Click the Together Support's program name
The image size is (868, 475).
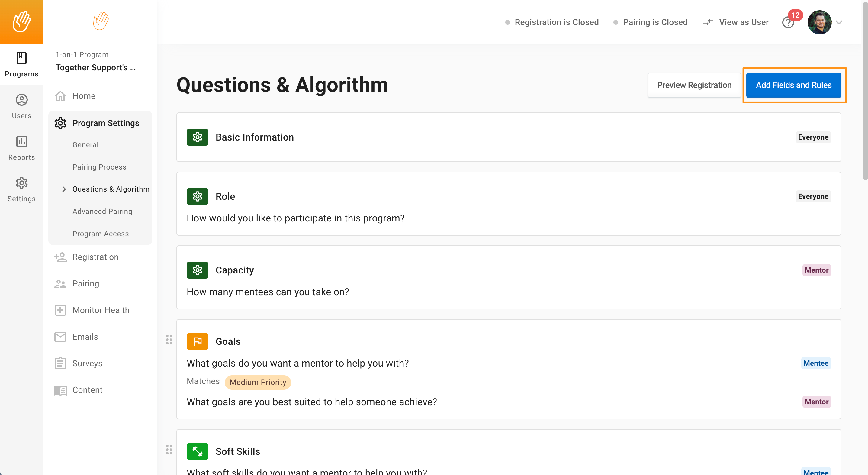96,68
